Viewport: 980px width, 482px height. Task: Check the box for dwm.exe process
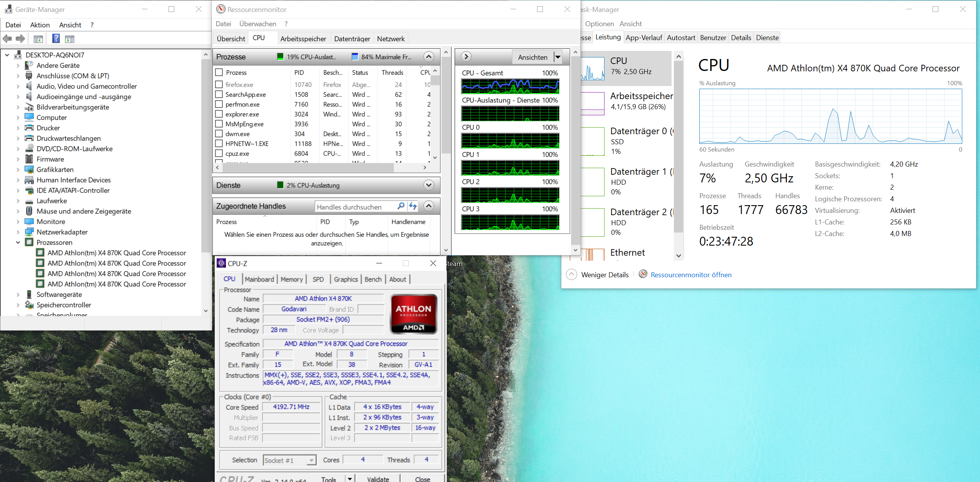pos(219,134)
